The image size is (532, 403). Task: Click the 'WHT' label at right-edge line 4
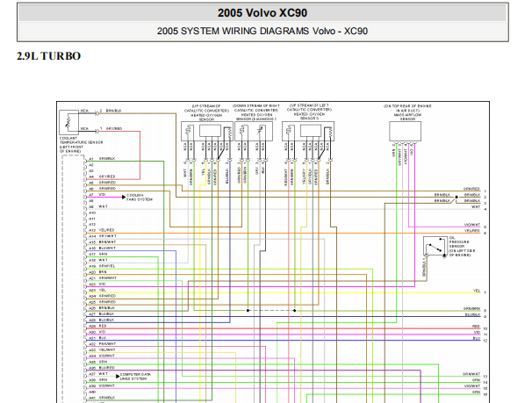(x=476, y=207)
